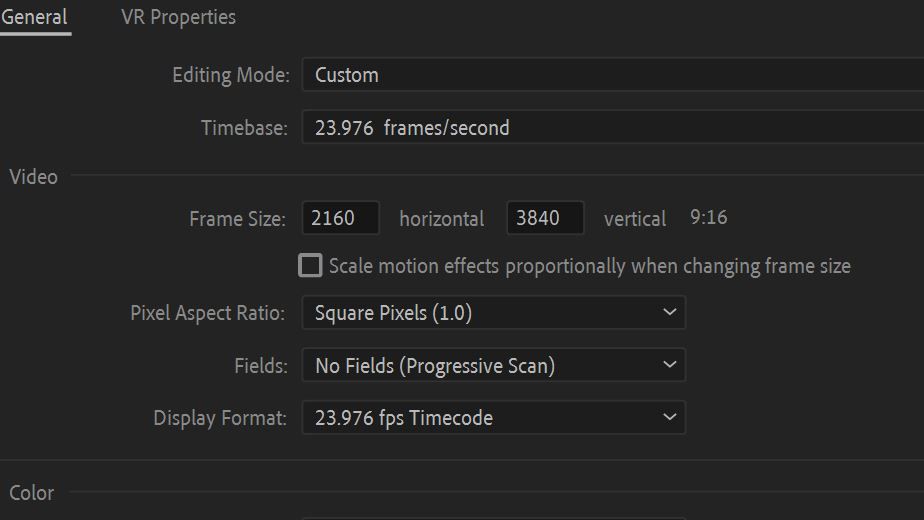Click the Fields dropdown chevron arrow
This screenshot has height=520, width=924.
[x=669, y=366]
